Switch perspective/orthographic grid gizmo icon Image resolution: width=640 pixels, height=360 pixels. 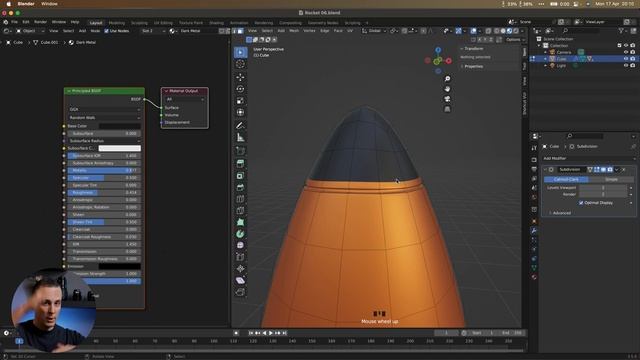click(447, 109)
